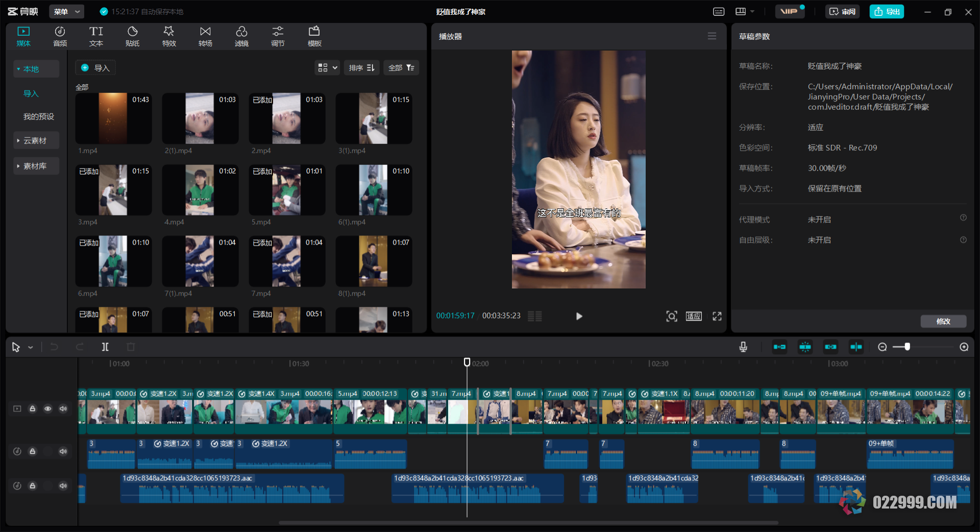Click the horizontal timeline scrollbar

click(x=528, y=523)
